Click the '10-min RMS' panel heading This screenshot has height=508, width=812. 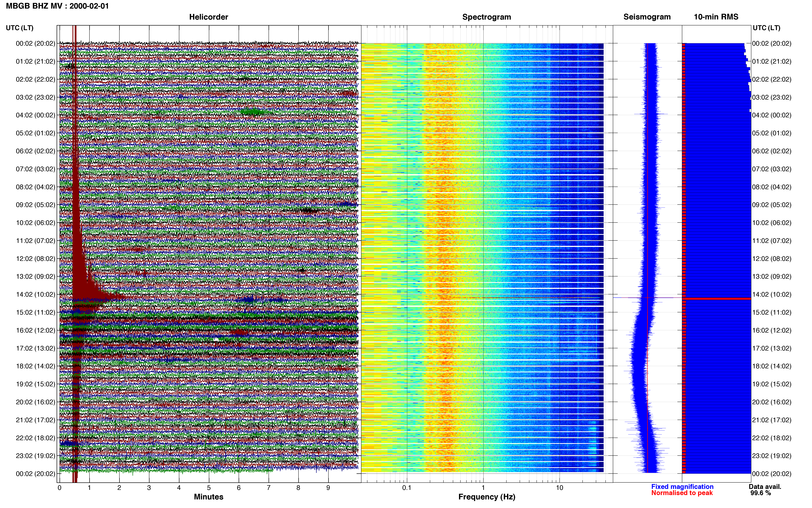pos(716,17)
